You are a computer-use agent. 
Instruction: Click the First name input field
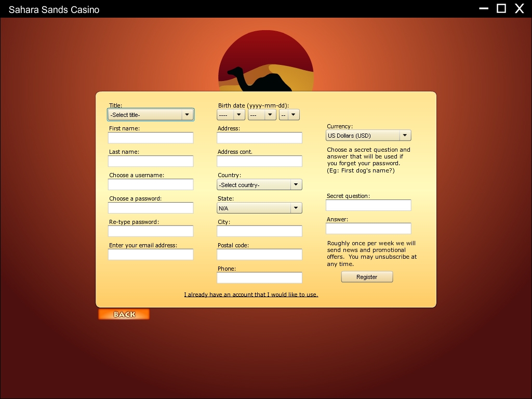(151, 138)
